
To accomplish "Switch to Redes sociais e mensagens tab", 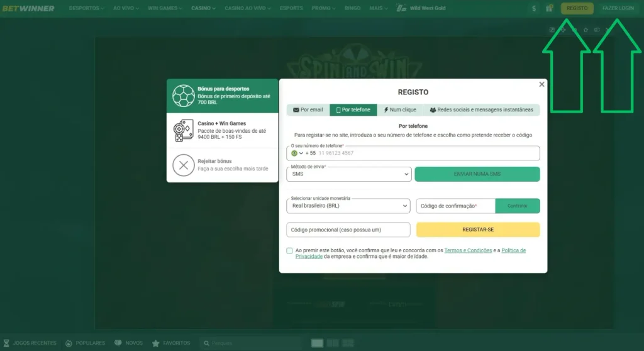I will coord(481,109).
